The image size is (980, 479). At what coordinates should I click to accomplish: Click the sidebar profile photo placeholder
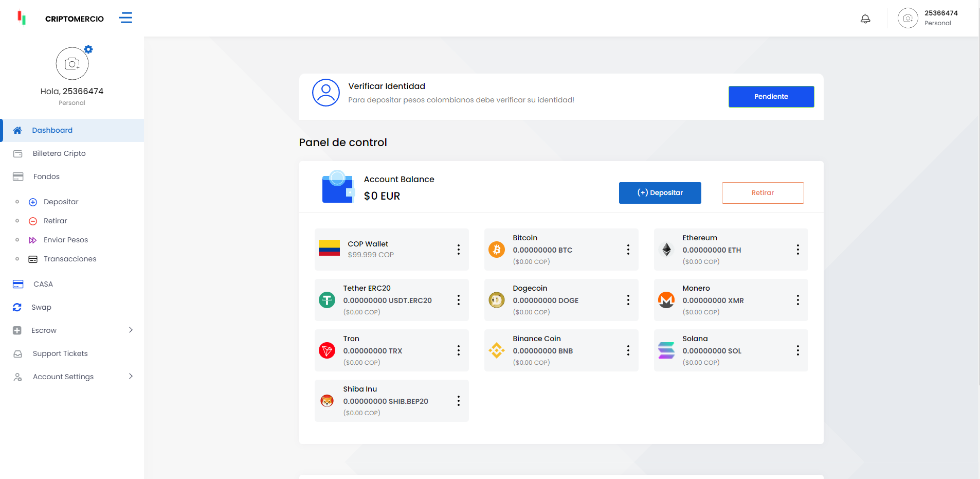pyautogui.click(x=72, y=64)
